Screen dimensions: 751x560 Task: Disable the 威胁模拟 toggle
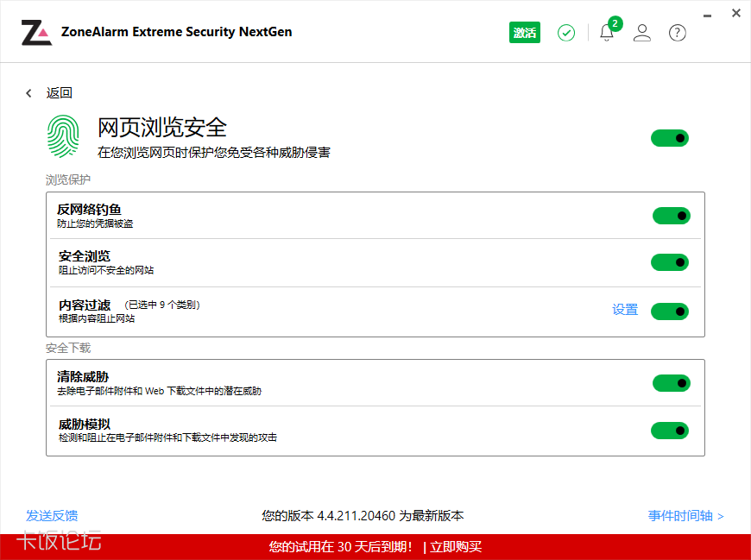[x=670, y=430]
